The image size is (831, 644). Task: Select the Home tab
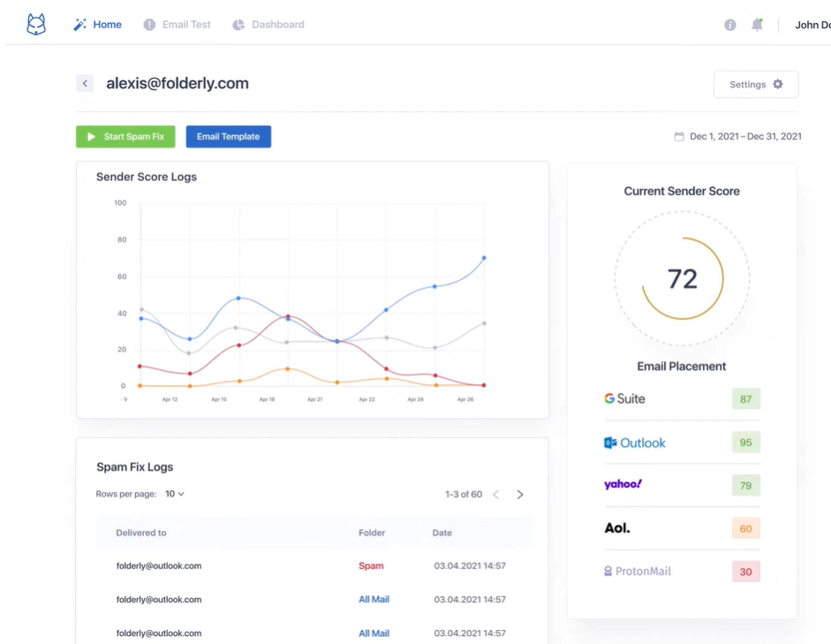point(98,25)
